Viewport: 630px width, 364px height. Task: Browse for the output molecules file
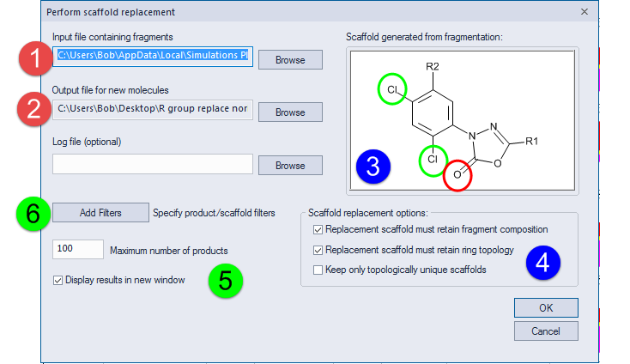pos(290,112)
